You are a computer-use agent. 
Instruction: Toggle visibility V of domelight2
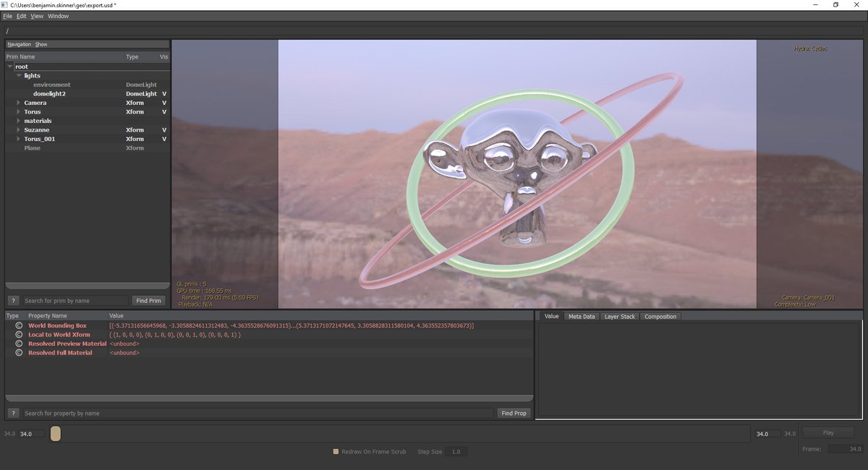click(x=164, y=94)
